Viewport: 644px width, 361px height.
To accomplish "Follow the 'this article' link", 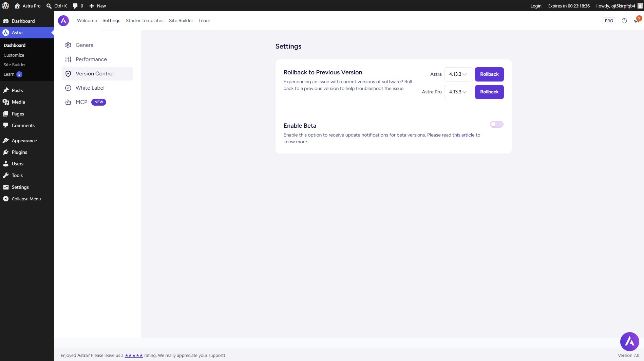I will (x=463, y=135).
